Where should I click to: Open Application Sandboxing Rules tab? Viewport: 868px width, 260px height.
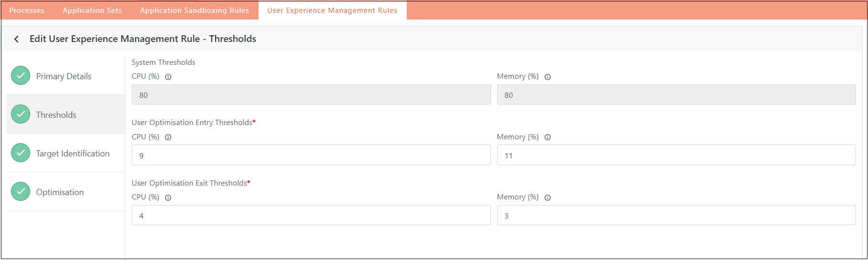coord(195,10)
